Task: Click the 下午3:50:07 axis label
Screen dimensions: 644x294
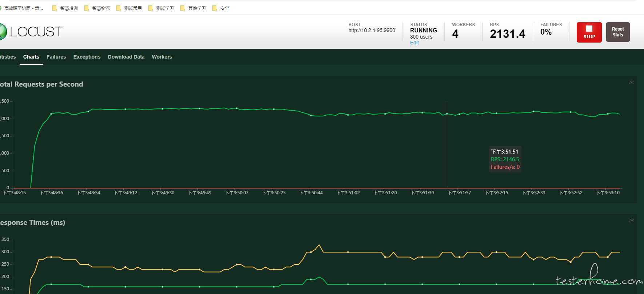Action: tap(237, 192)
